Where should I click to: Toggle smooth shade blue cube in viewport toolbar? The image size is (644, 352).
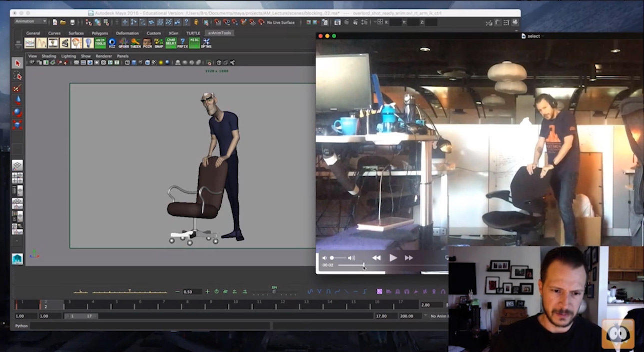point(134,62)
